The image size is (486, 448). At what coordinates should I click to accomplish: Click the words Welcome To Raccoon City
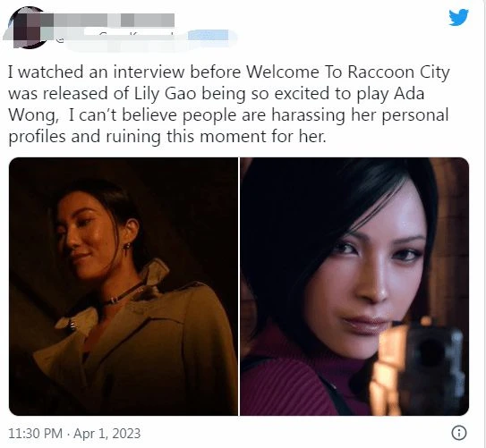348,72
